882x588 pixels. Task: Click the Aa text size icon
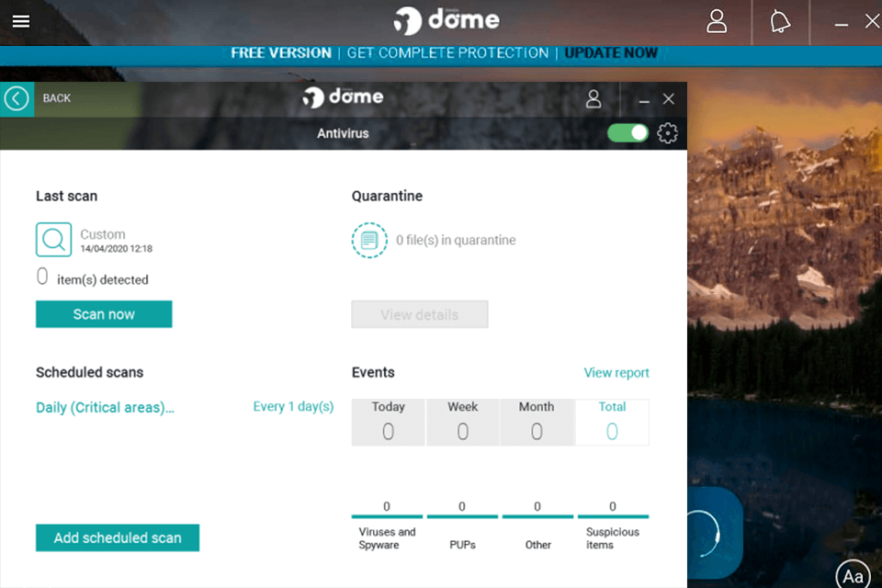853,576
